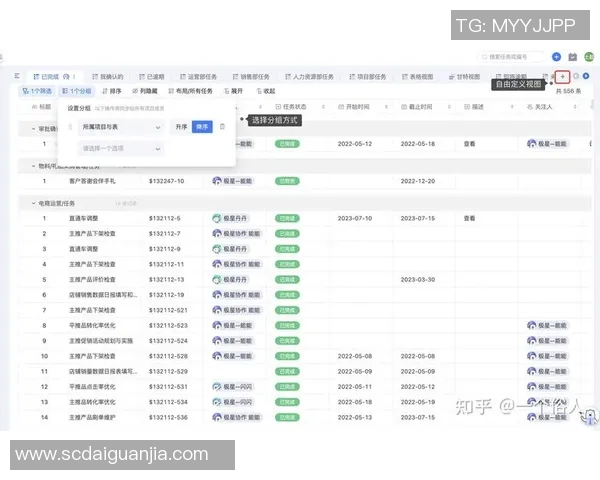Viewport: 600px width, 480px height.
Task: Click deadline 2023-03-30 cell
Action: [x=418, y=279]
